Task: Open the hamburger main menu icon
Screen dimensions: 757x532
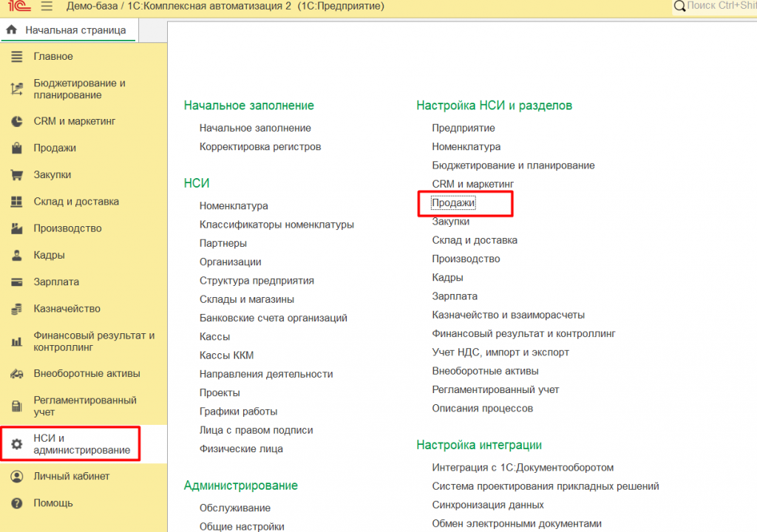Action: coord(47,6)
